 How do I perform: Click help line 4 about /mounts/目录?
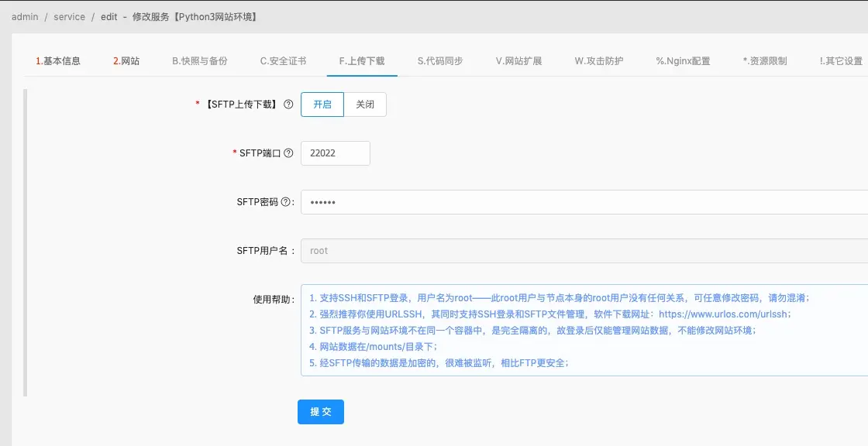pos(374,346)
